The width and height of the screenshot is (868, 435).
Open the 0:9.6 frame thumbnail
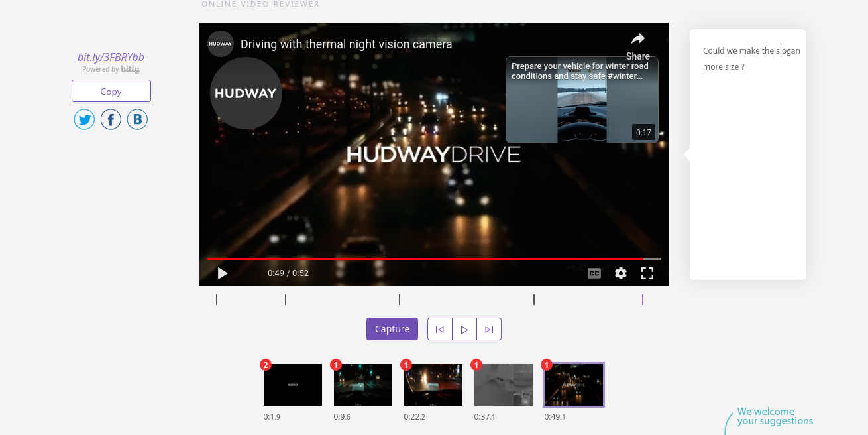point(363,385)
